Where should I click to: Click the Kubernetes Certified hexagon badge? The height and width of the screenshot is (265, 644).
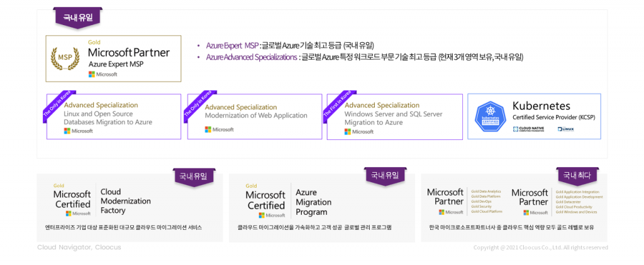coord(491,117)
